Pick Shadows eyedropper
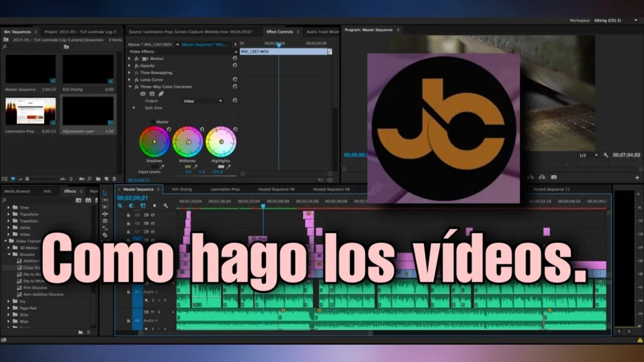Viewport: 644px width, 362px height. (x=162, y=166)
